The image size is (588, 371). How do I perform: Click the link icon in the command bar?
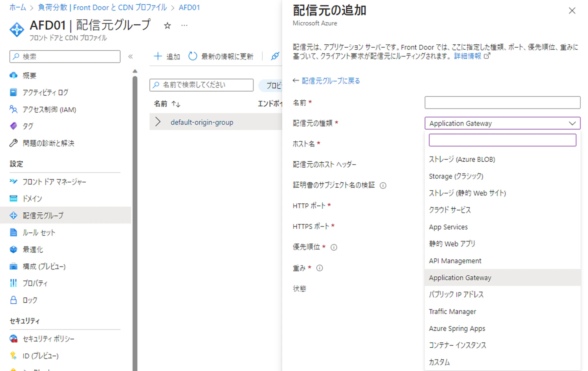click(x=275, y=56)
